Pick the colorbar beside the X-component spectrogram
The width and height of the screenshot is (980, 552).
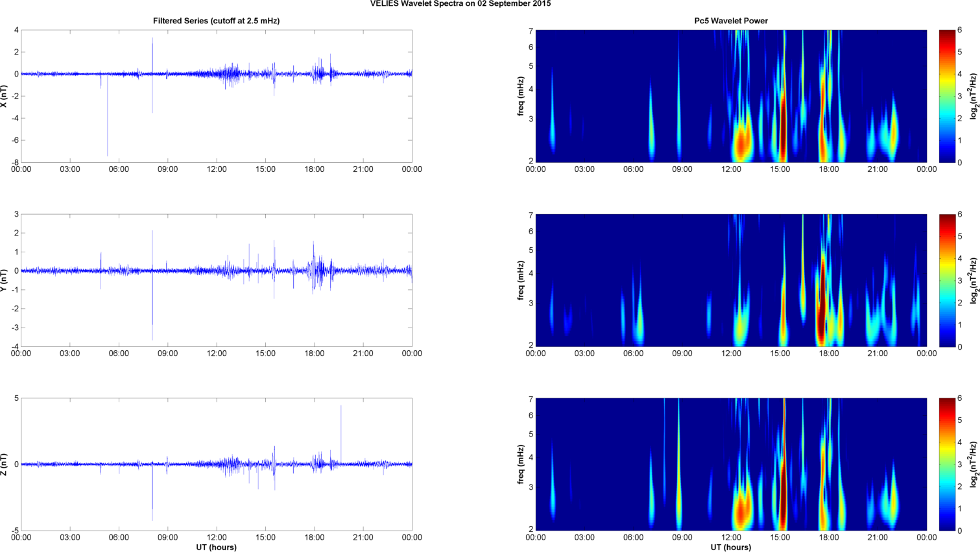[x=947, y=96]
